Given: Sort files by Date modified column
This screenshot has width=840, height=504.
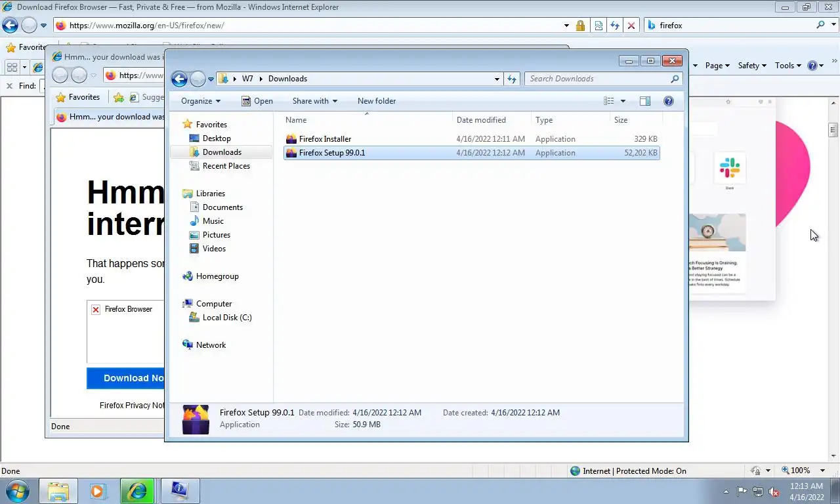Looking at the screenshot, I should (492, 120).
